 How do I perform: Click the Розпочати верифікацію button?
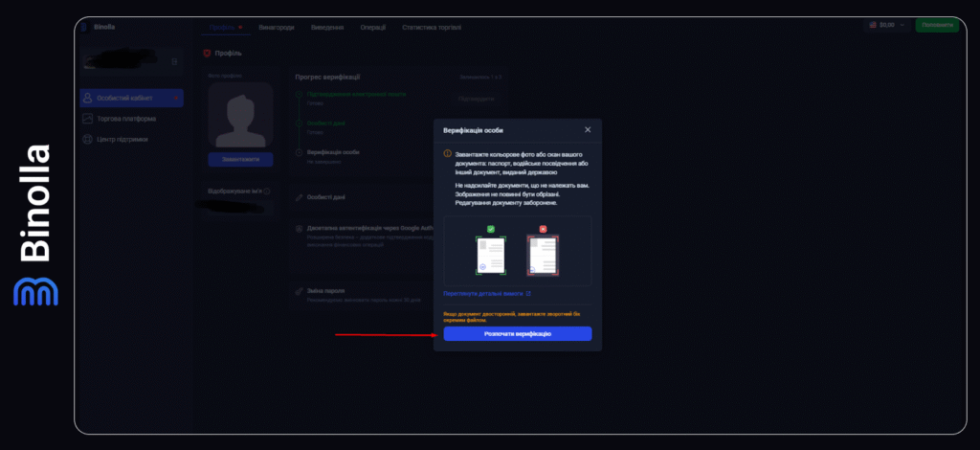tap(517, 333)
